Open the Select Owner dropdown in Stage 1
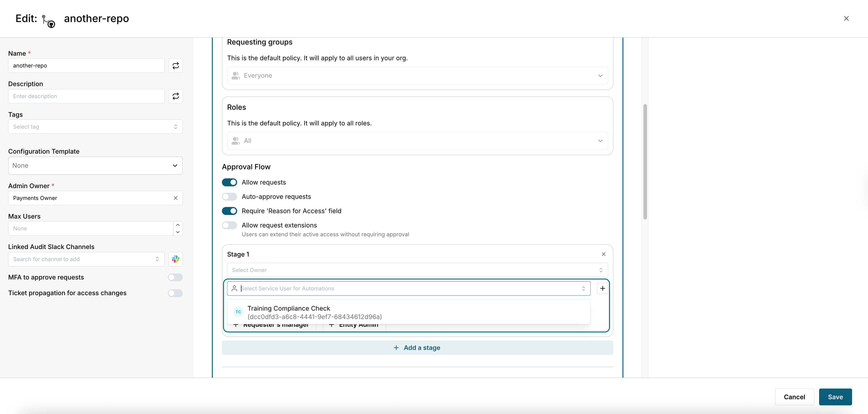This screenshot has height=414, width=868. (417, 270)
